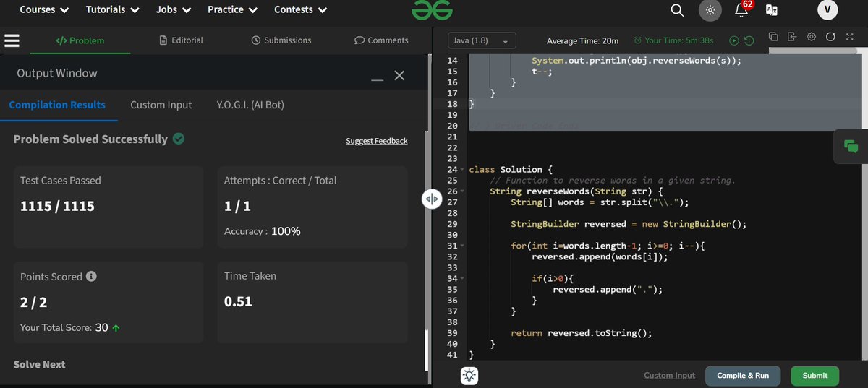
Task: Start the timer play icon
Action: coord(734,40)
